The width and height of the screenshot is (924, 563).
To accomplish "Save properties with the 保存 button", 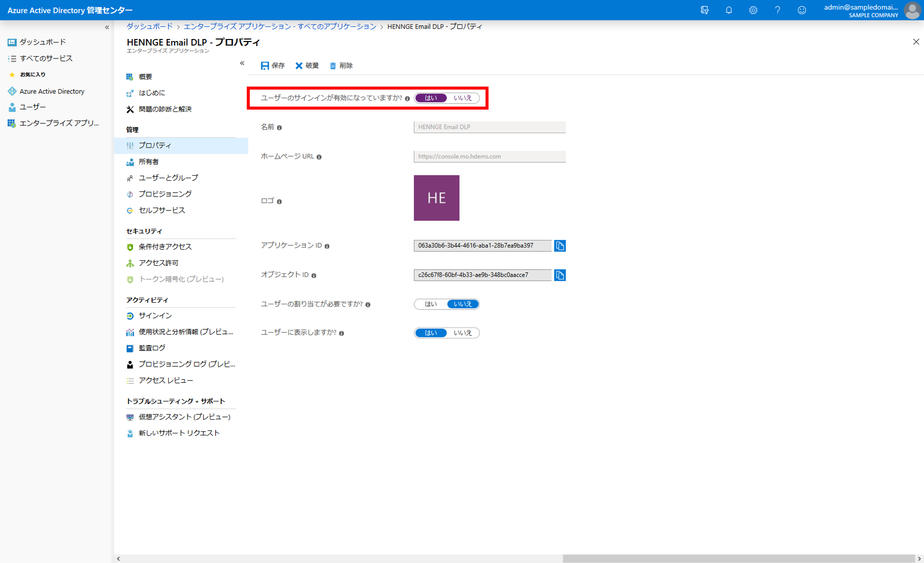I will (273, 66).
